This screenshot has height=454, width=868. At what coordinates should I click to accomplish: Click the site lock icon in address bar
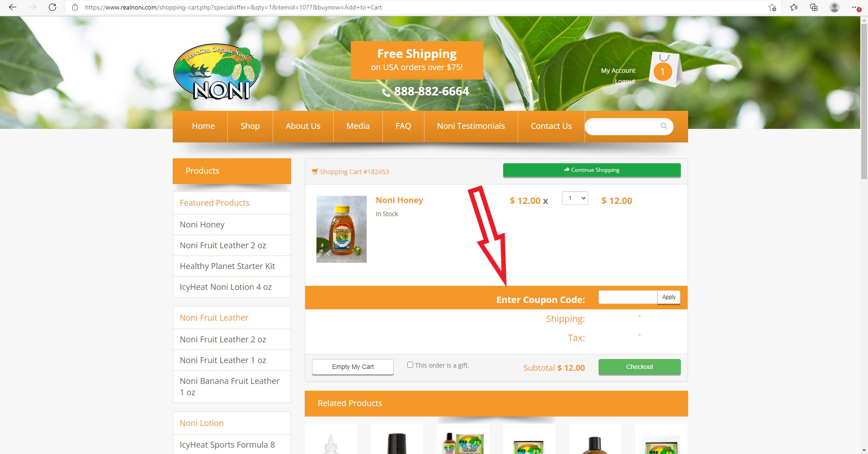[75, 7]
